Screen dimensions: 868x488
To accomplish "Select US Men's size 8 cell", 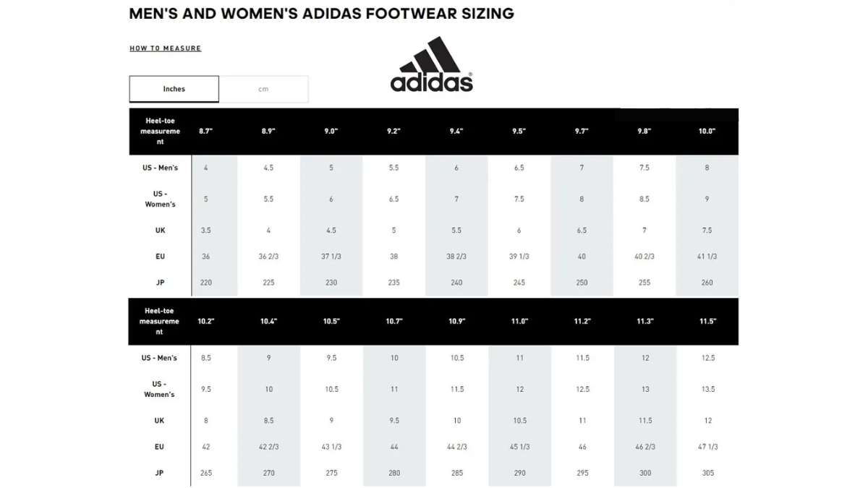I will point(707,167).
